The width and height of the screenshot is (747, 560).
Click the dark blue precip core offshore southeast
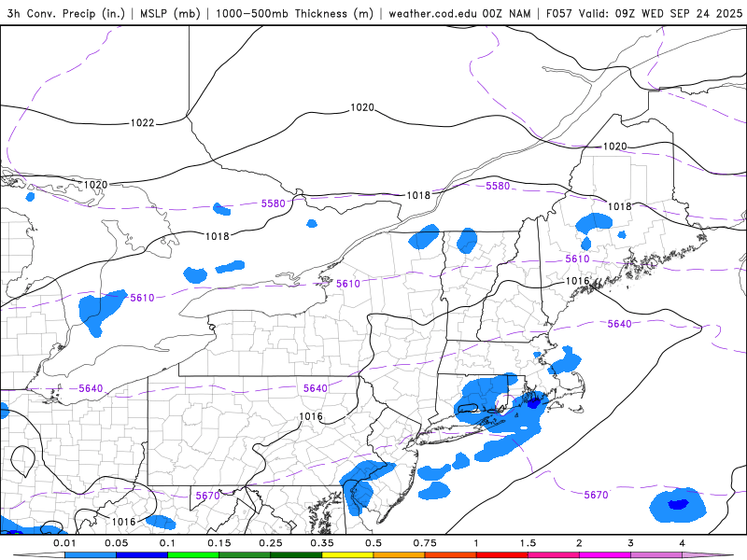pos(679,504)
